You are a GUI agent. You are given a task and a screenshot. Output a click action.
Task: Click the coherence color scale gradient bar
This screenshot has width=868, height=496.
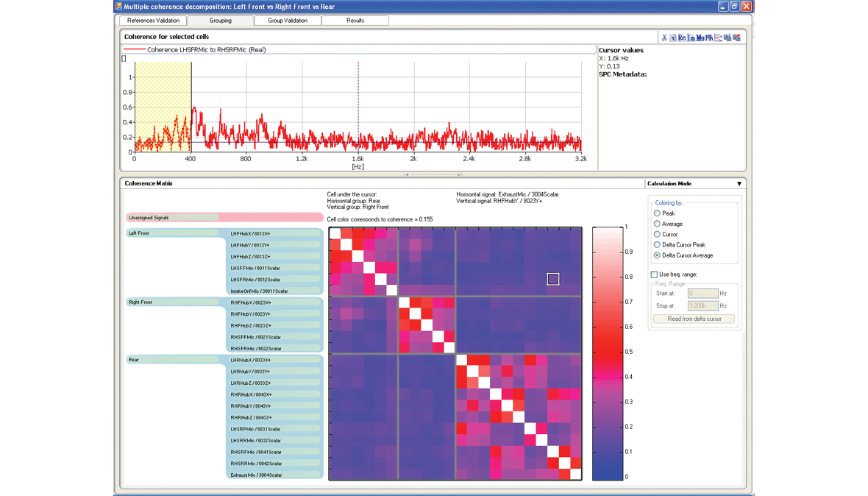tap(605, 353)
